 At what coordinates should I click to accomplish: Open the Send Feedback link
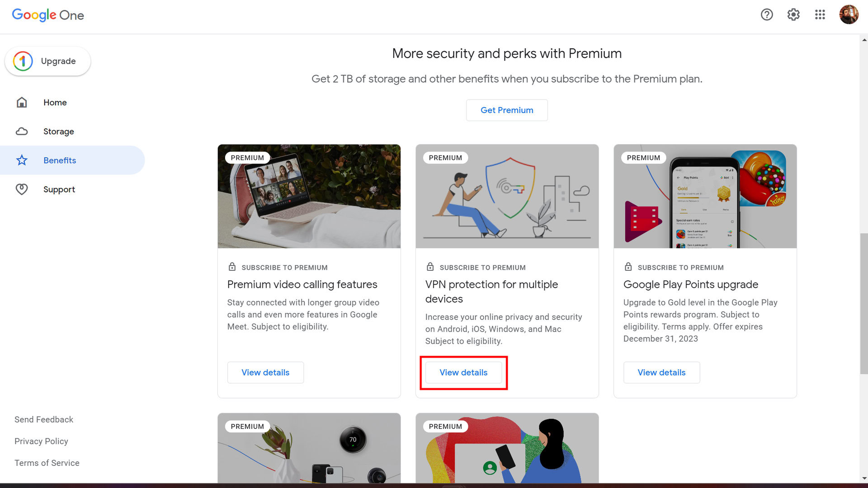point(44,419)
